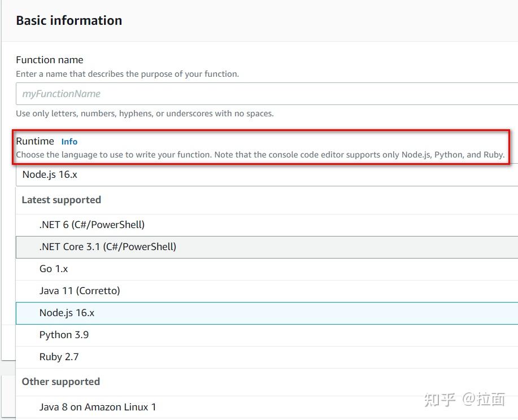Select Java 8 on Amazon Linux 1

point(98,406)
